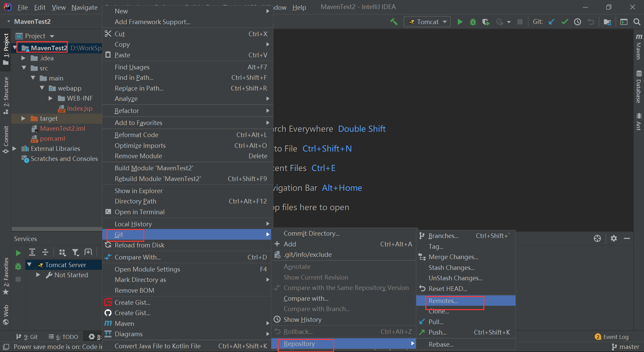644x352 pixels.
Task: Click Show History in Git menu
Action: 344,319
